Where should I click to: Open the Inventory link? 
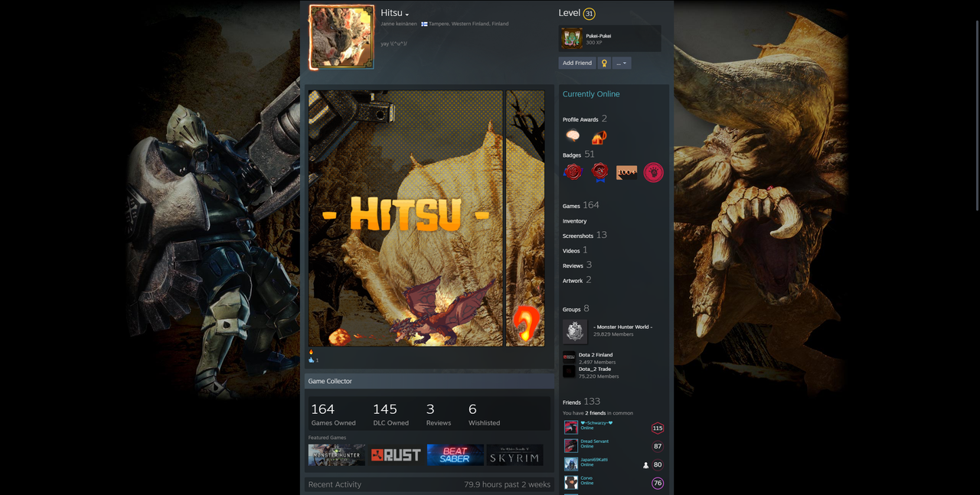click(x=574, y=221)
